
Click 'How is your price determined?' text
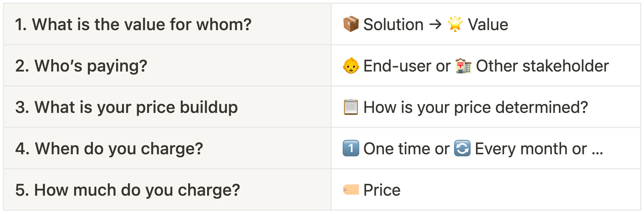tap(476, 108)
